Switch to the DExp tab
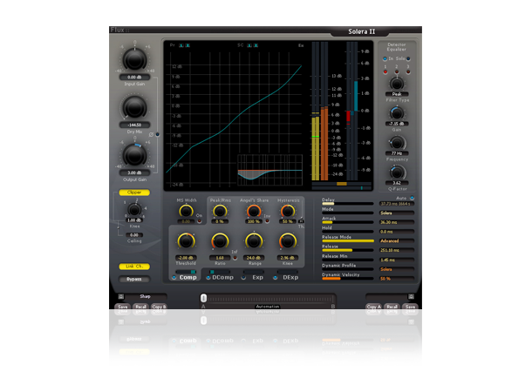Screen dimensions: 532x392 pyautogui.click(x=290, y=278)
